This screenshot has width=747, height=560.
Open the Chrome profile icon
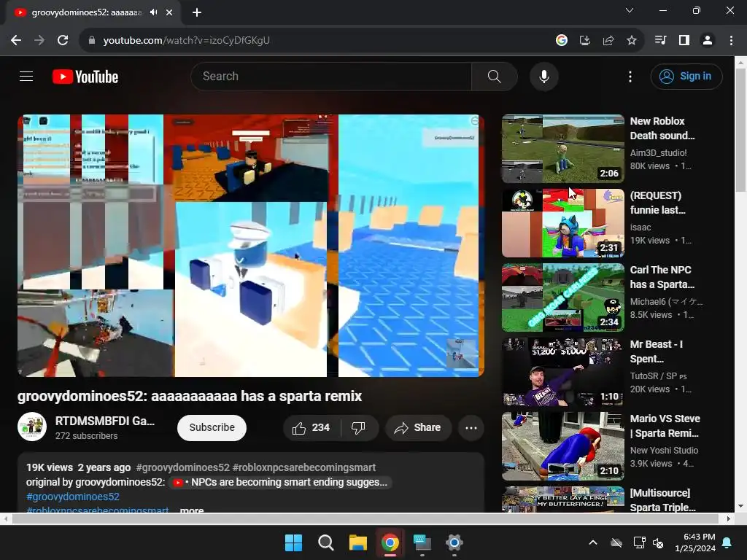[708, 41]
